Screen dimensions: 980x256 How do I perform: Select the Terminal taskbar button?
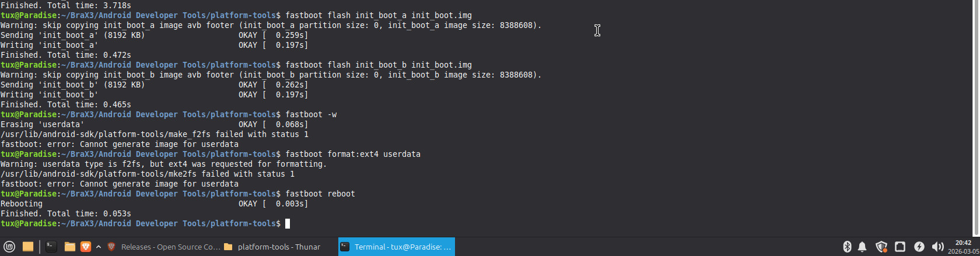(397, 247)
